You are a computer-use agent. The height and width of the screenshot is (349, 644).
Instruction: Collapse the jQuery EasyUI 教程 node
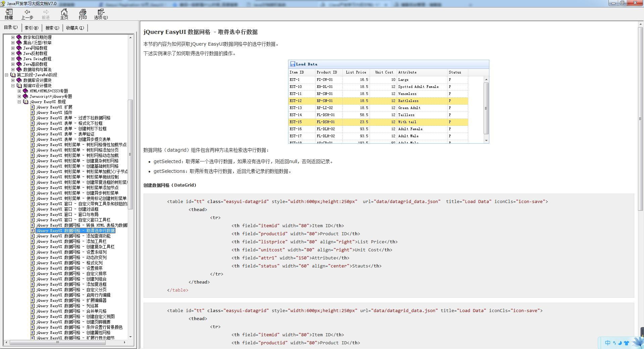click(19, 102)
